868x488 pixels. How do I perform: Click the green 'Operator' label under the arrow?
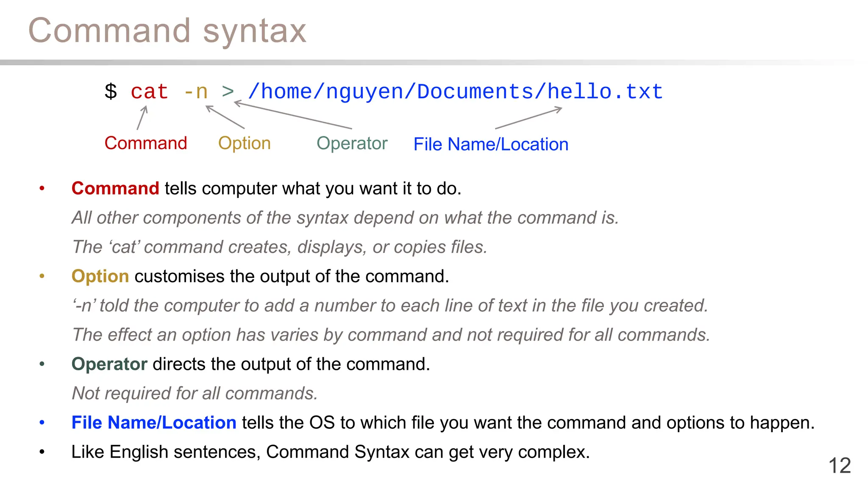tap(352, 144)
